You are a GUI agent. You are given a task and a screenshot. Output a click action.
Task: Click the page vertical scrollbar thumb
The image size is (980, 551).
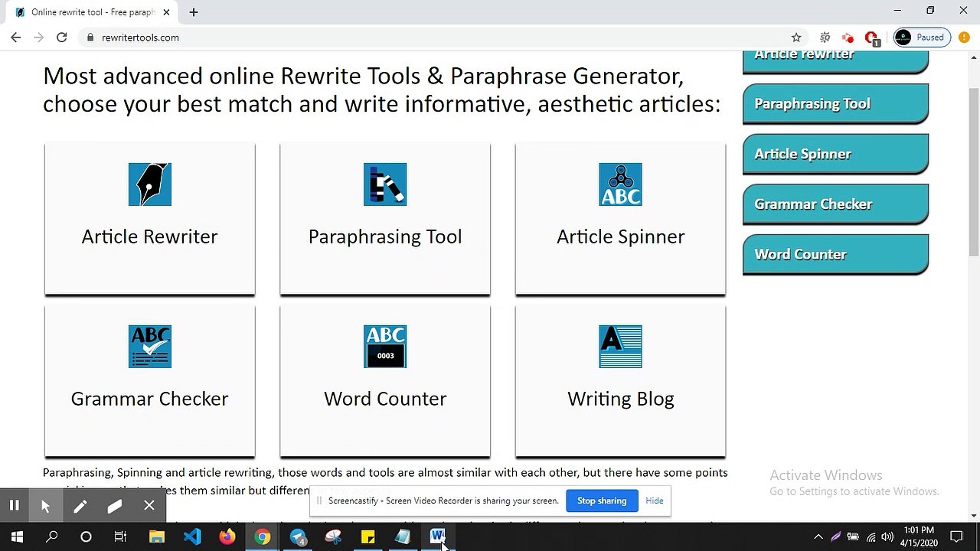[x=974, y=171]
